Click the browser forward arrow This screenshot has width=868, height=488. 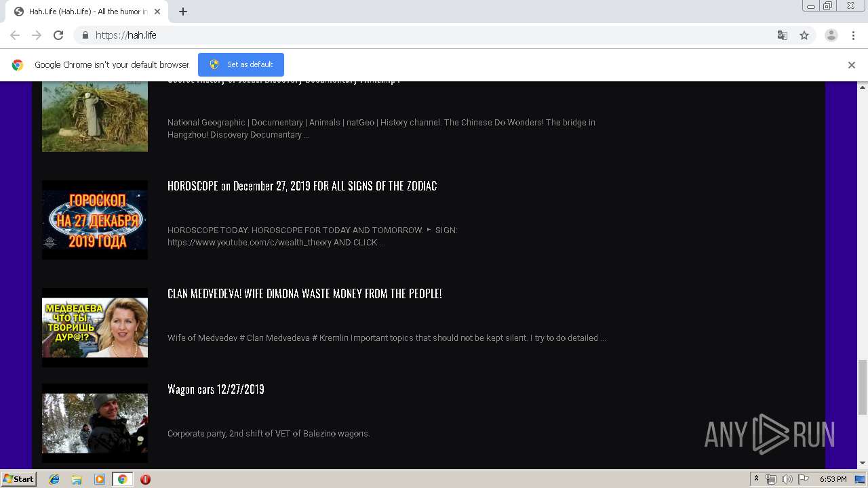tap(37, 35)
